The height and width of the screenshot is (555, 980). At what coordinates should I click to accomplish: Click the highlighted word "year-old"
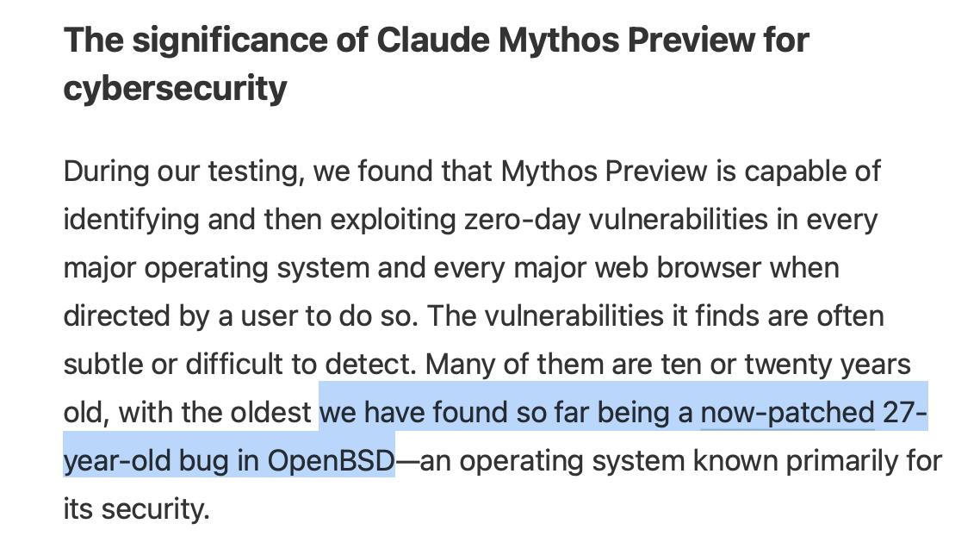point(117,461)
